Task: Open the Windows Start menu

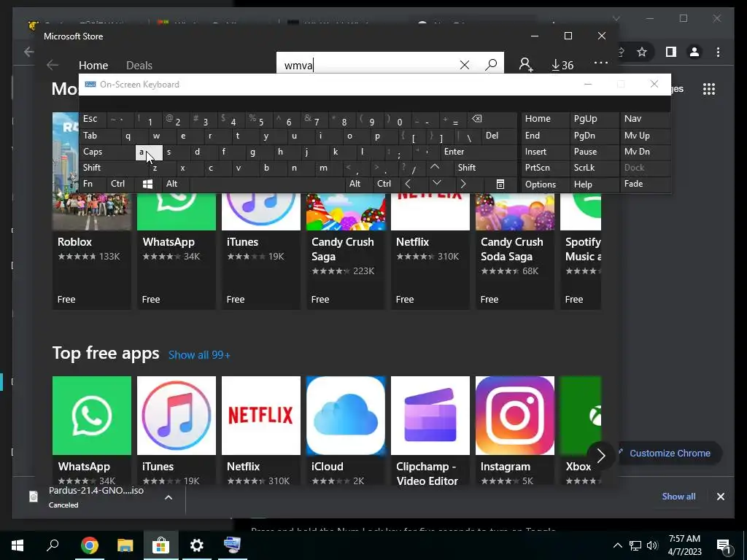Action: tap(18, 545)
